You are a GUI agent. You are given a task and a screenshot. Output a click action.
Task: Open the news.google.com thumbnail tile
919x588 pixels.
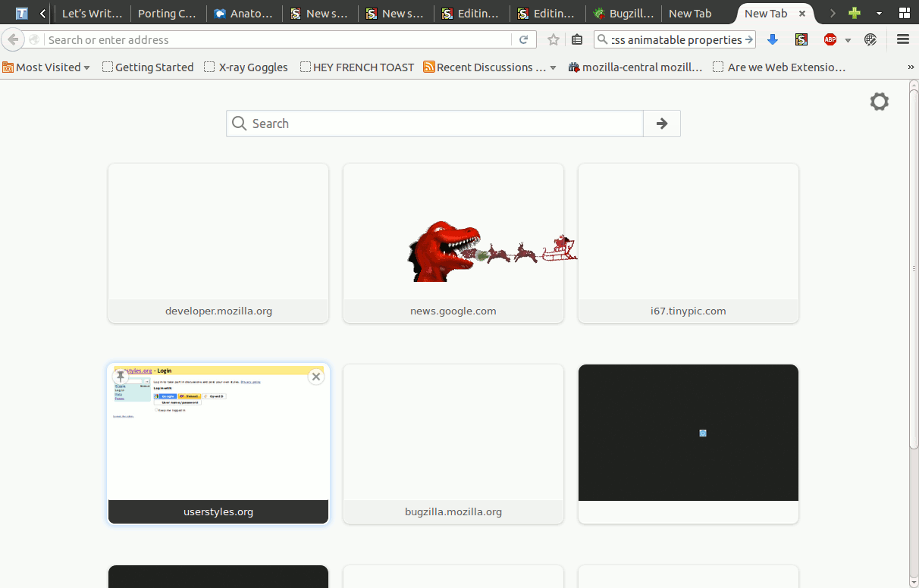453,242
